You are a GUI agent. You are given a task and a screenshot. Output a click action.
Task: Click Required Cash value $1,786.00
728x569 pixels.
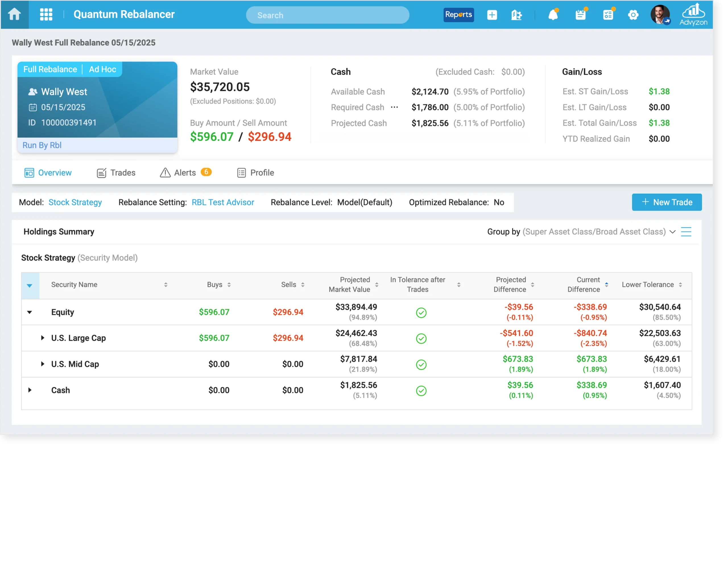[430, 107]
